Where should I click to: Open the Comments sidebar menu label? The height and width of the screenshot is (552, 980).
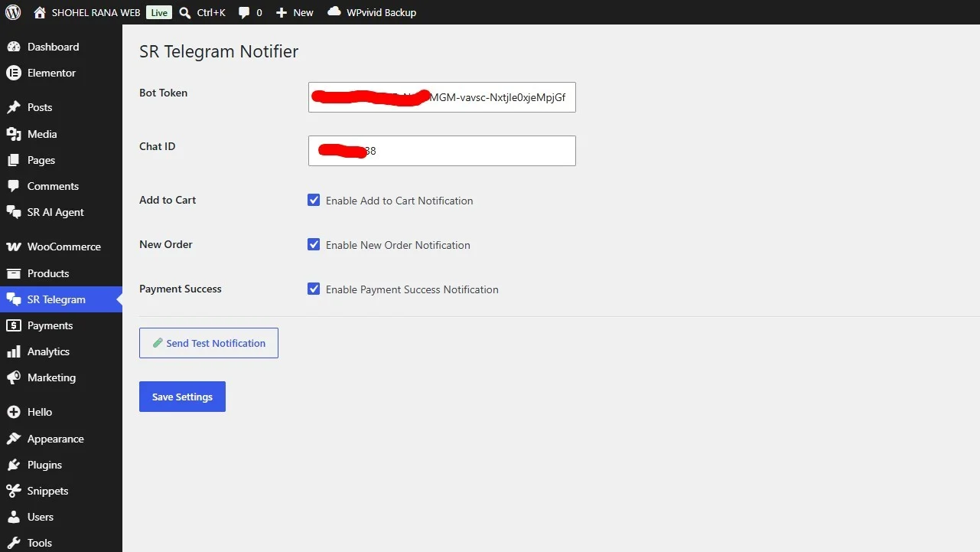[53, 186]
